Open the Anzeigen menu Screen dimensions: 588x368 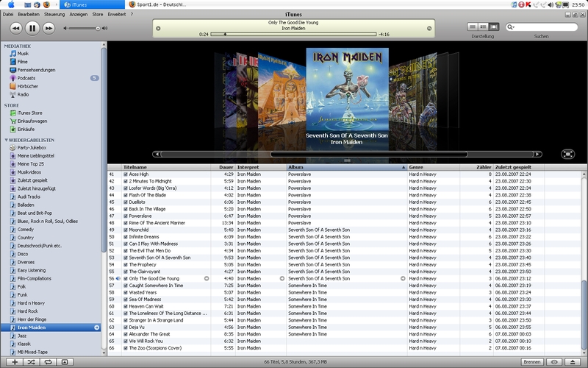point(79,14)
